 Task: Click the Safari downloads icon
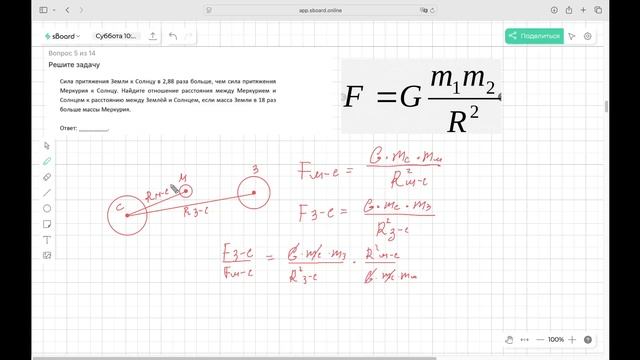pos(554,10)
